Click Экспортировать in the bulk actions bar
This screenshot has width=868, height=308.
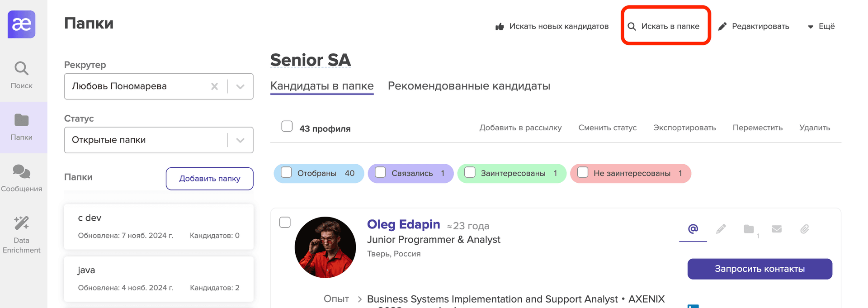pyautogui.click(x=684, y=128)
